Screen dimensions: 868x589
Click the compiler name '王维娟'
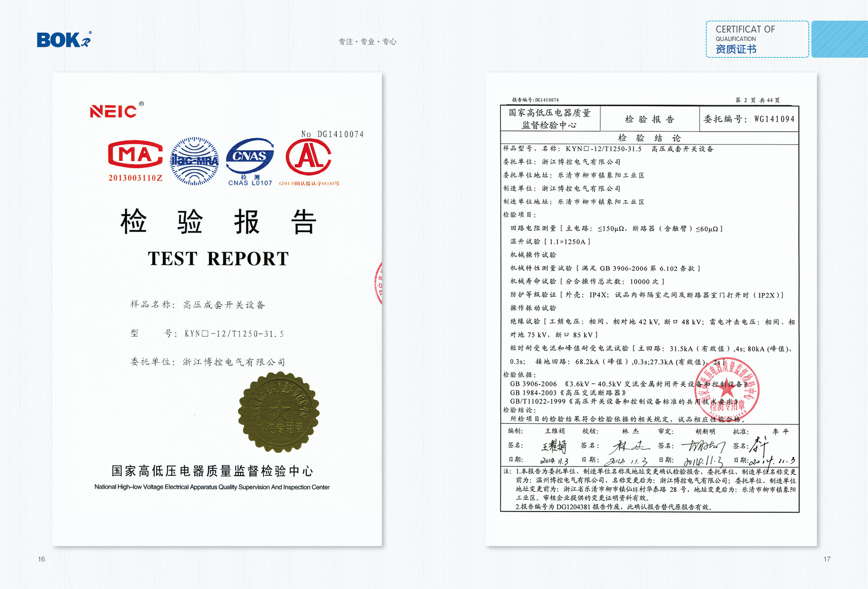pos(555,431)
